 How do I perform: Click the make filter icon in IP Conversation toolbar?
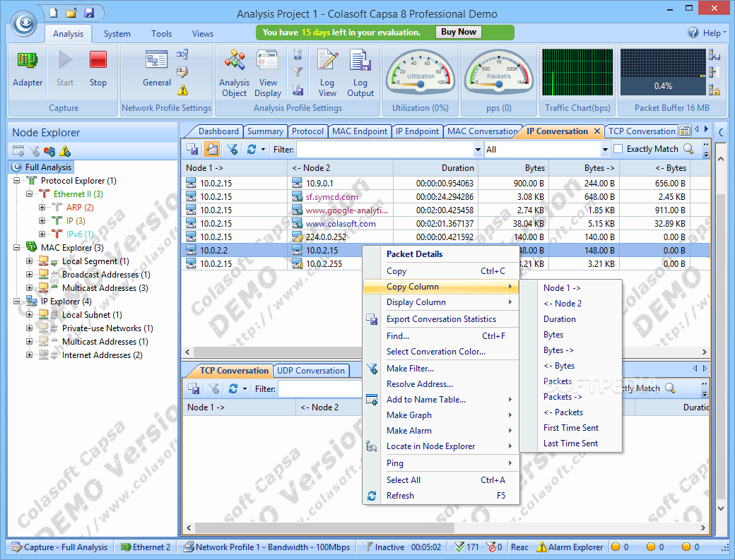(x=232, y=150)
